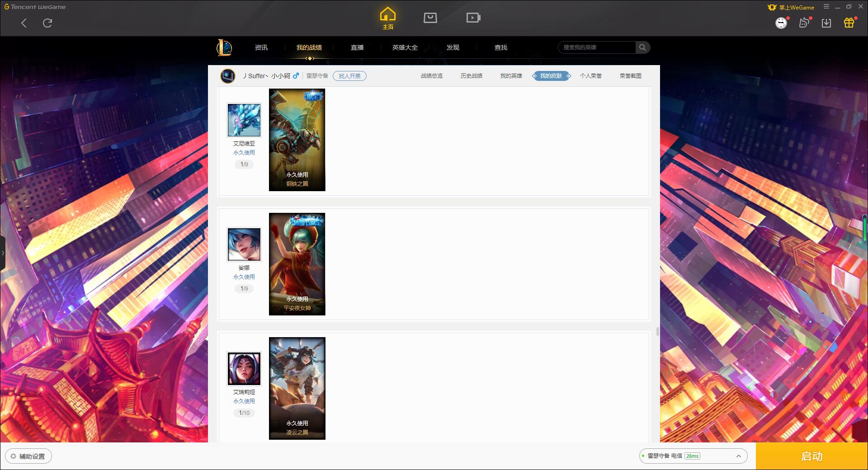
Task: Go back with the left arrow icon
Action: 24,23
